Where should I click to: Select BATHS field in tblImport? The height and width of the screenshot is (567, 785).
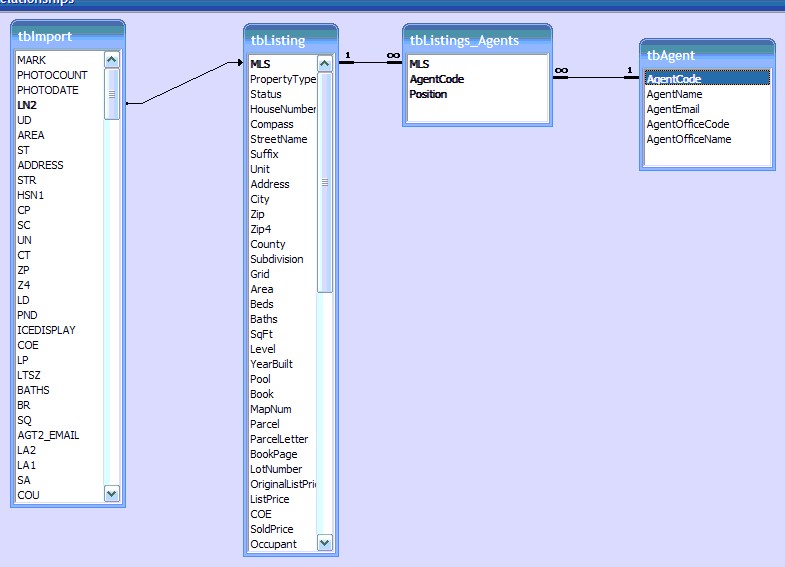[x=34, y=390]
